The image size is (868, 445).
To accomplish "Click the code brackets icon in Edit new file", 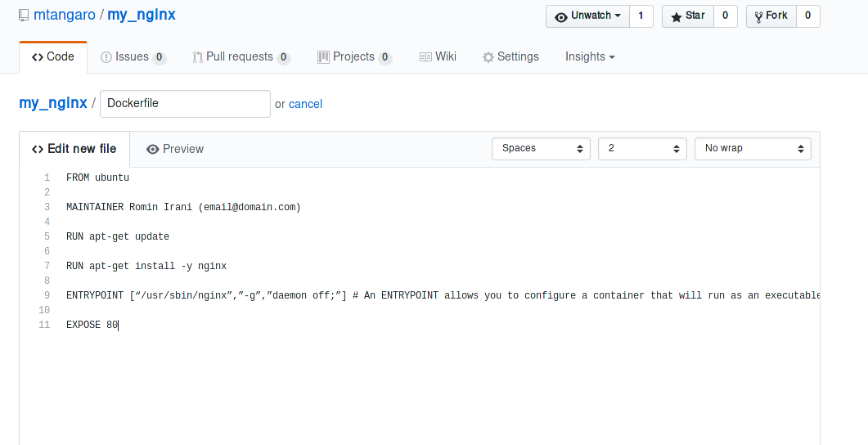I will click(x=38, y=150).
